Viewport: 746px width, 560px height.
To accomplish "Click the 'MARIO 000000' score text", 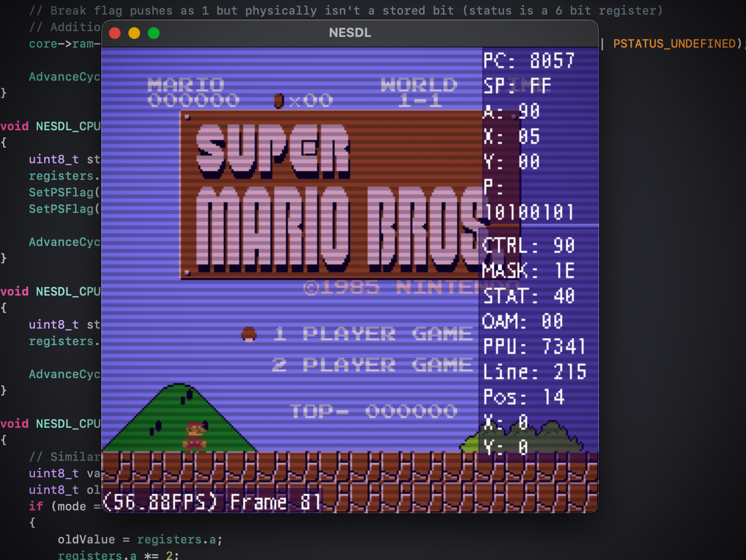I will [x=193, y=92].
